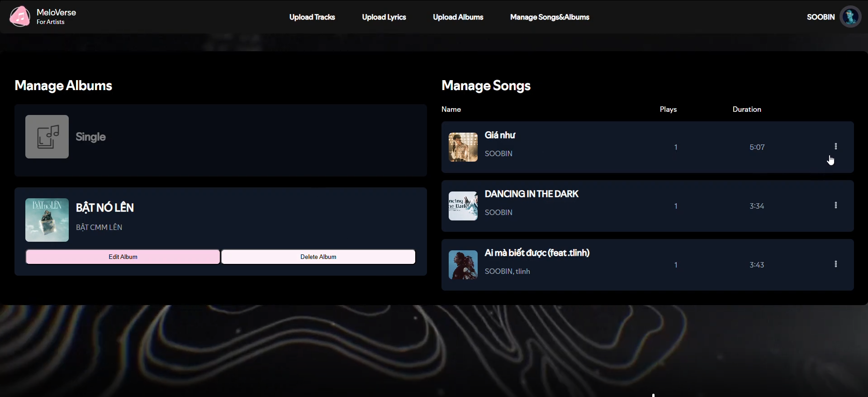The width and height of the screenshot is (868, 397).
Task: Click the Single album title text
Action: click(x=90, y=137)
